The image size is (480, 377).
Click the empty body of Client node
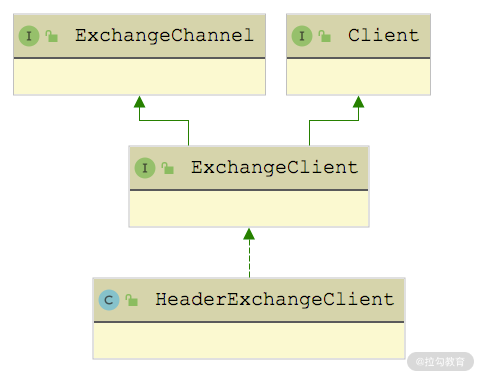pyautogui.click(x=358, y=77)
